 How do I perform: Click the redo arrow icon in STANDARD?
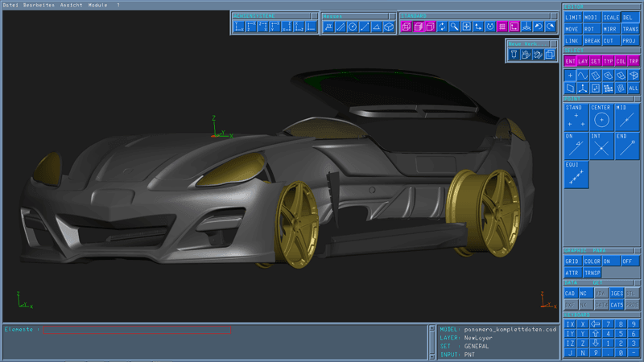(551, 27)
